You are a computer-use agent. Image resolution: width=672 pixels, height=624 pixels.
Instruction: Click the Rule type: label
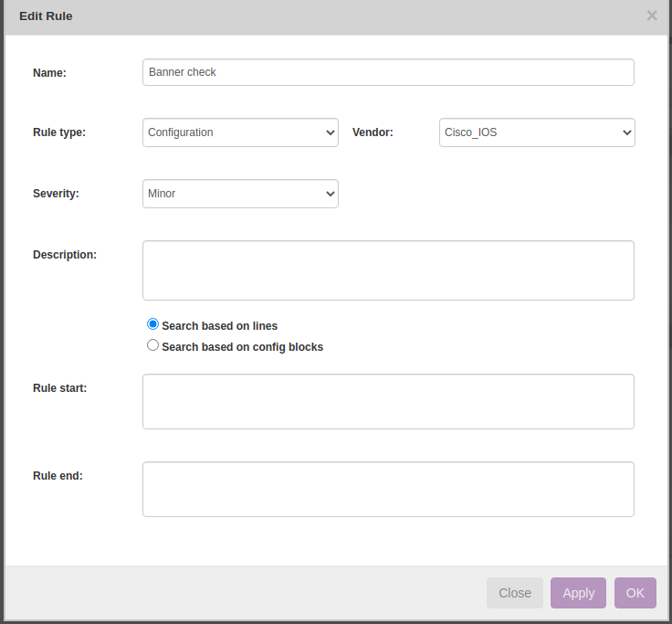coord(59,132)
